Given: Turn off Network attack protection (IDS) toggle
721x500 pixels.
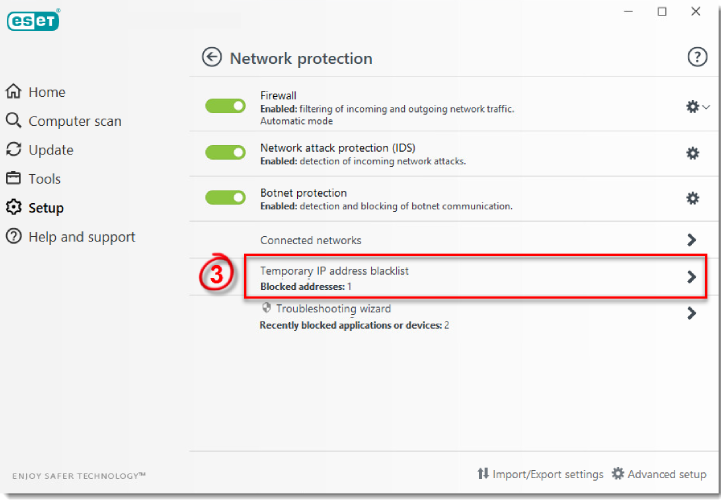Looking at the screenshot, I should pyautogui.click(x=225, y=152).
